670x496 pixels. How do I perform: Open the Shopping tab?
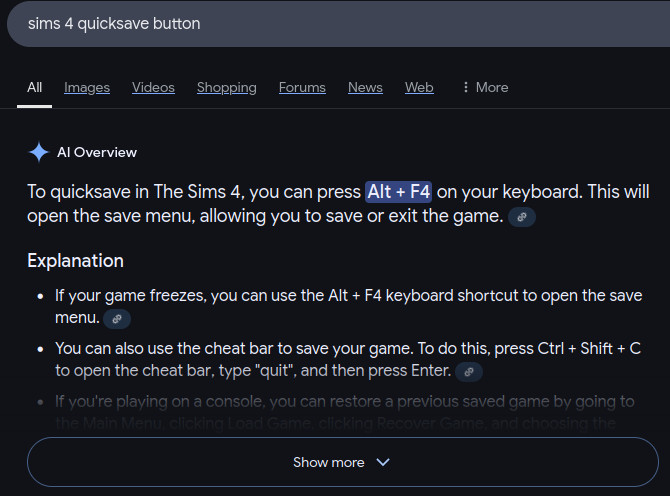coord(226,87)
